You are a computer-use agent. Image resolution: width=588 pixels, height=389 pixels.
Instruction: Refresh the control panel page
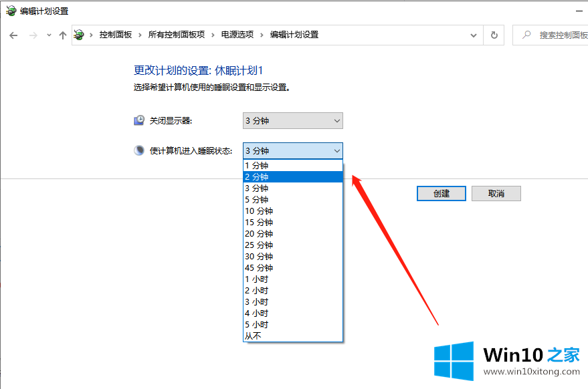(494, 35)
